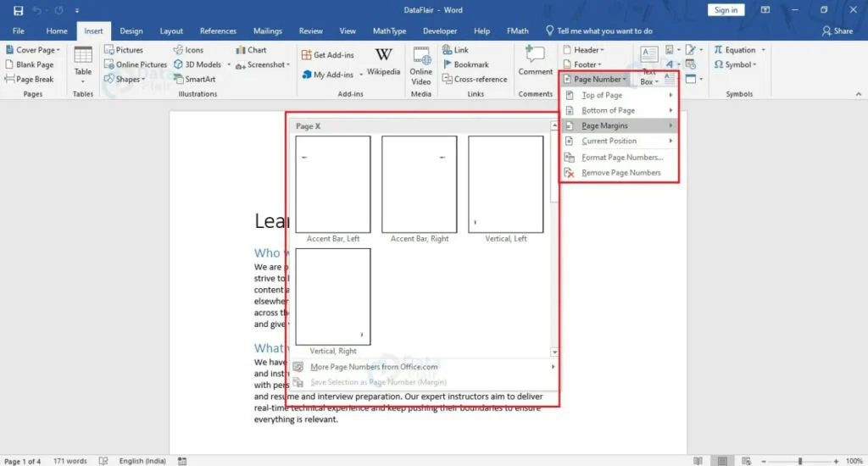This screenshot has width=868, height=466.
Task: Insert an Online Video
Action: tap(421, 64)
